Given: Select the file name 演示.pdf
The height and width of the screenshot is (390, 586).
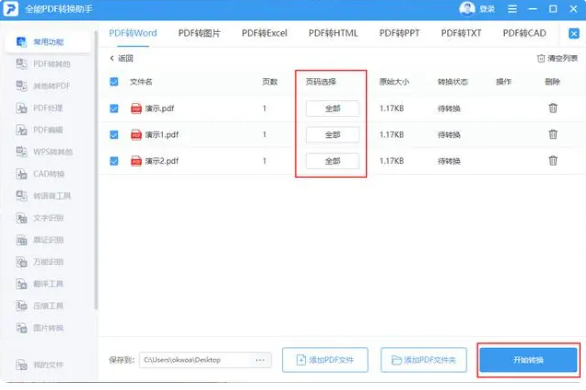Looking at the screenshot, I should coord(160,109).
